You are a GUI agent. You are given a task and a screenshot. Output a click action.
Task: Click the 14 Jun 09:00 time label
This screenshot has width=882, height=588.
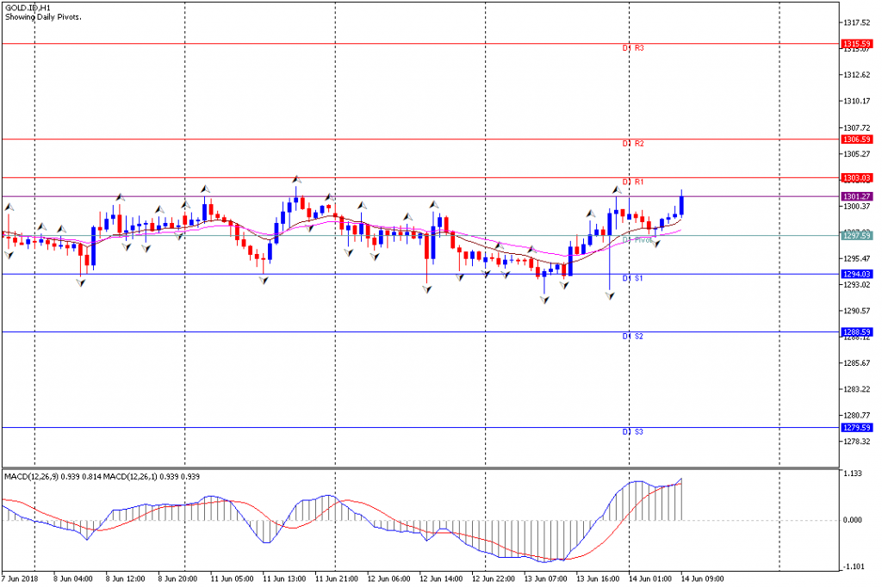pyautogui.click(x=702, y=579)
